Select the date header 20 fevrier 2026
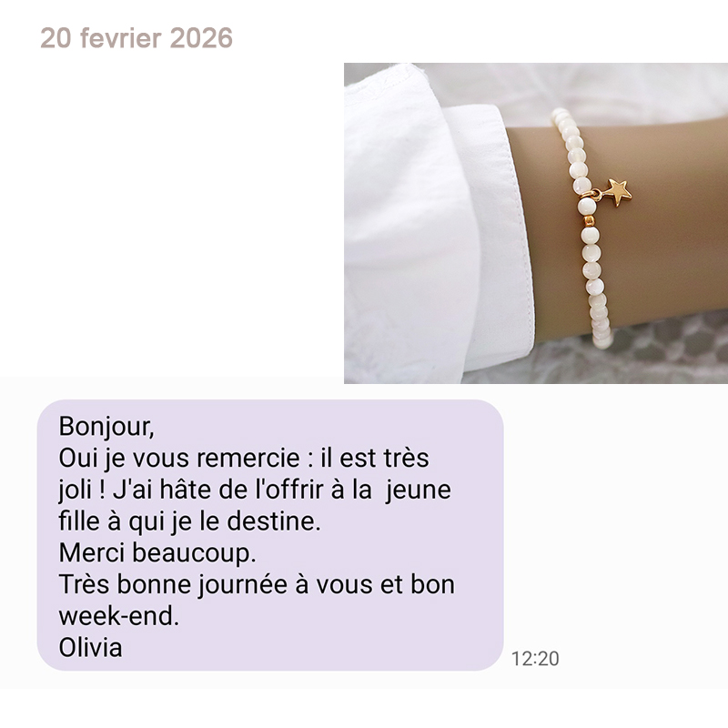 pyautogui.click(x=136, y=37)
